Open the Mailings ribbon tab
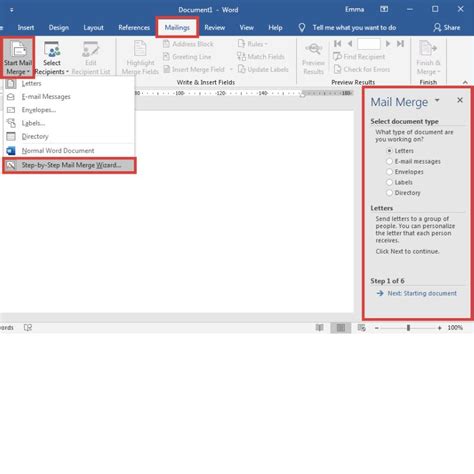474x474 pixels. pos(177,28)
